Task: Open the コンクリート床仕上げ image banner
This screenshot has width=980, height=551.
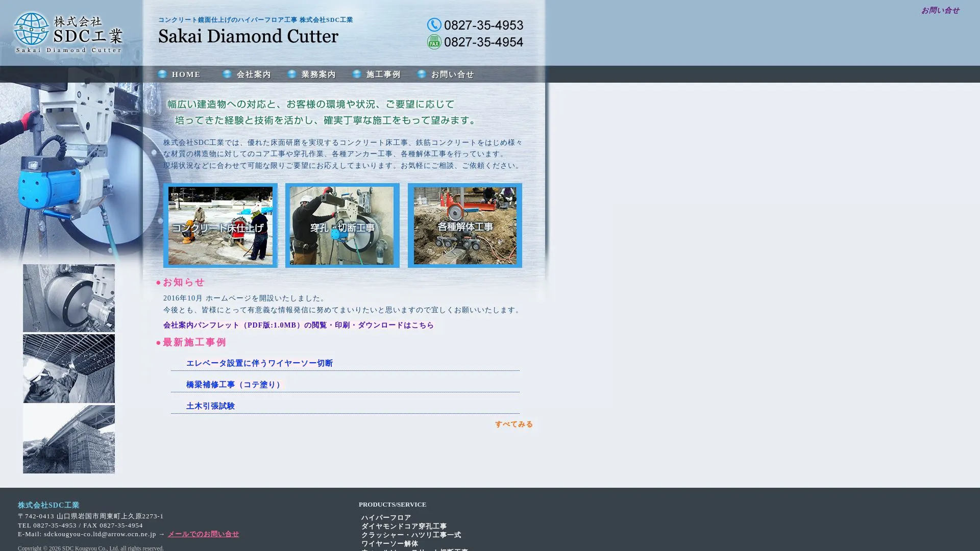Action: pos(220,226)
